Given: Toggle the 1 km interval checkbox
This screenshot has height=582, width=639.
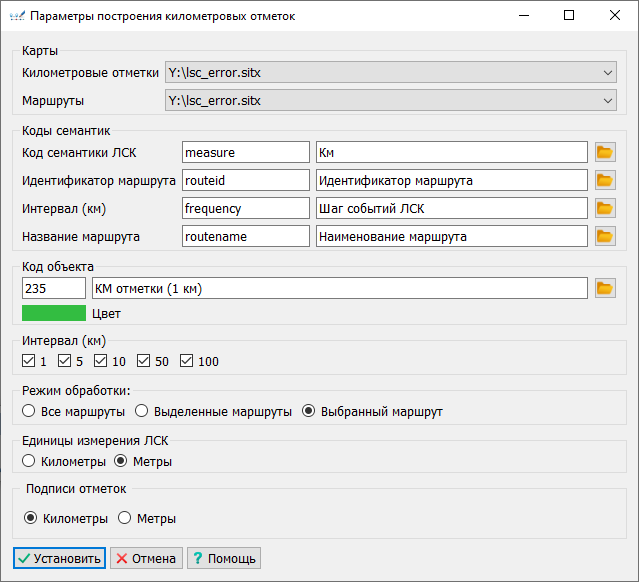Looking at the screenshot, I should (28, 361).
